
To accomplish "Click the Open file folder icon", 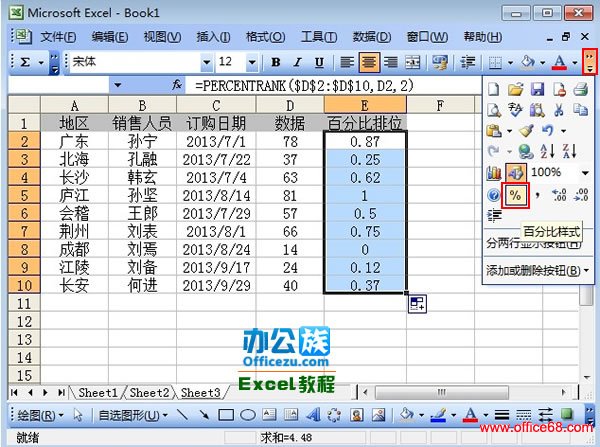I will 515,90.
